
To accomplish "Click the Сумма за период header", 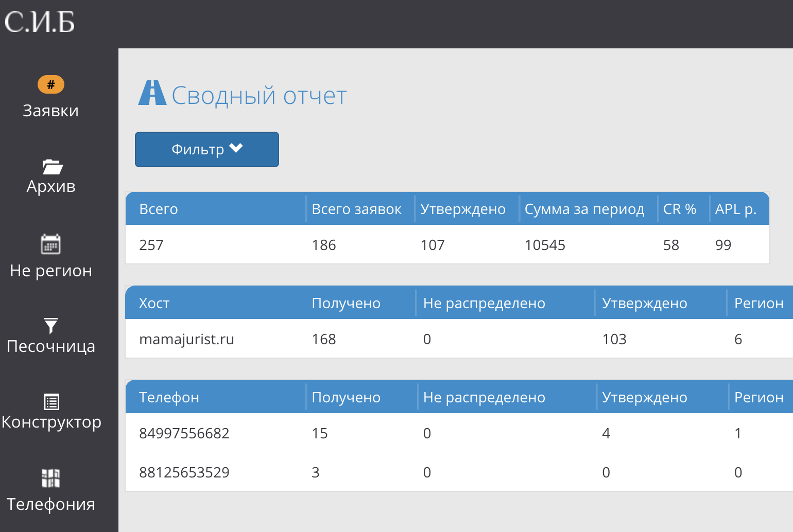I will [x=584, y=209].
